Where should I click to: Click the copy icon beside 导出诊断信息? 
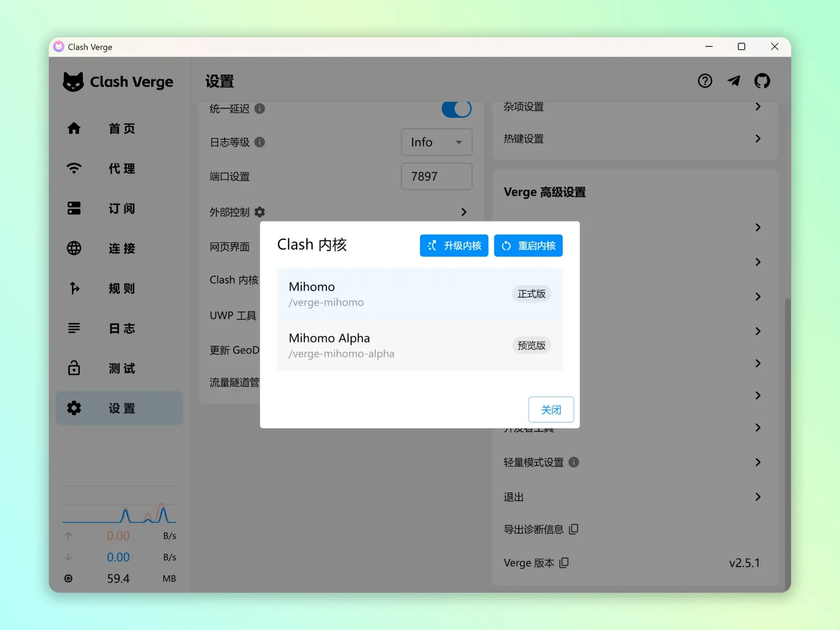pos(574,529)
